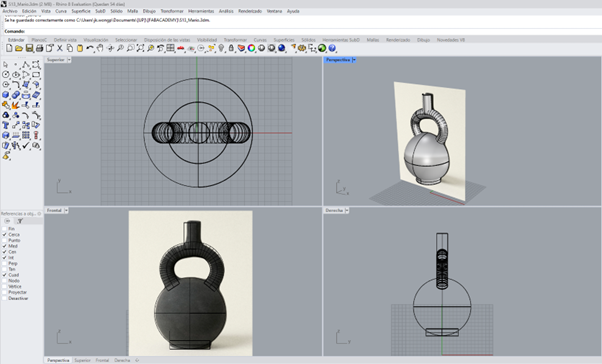
Task: Switch to the Novedades V8 tab
Action: 451,40
